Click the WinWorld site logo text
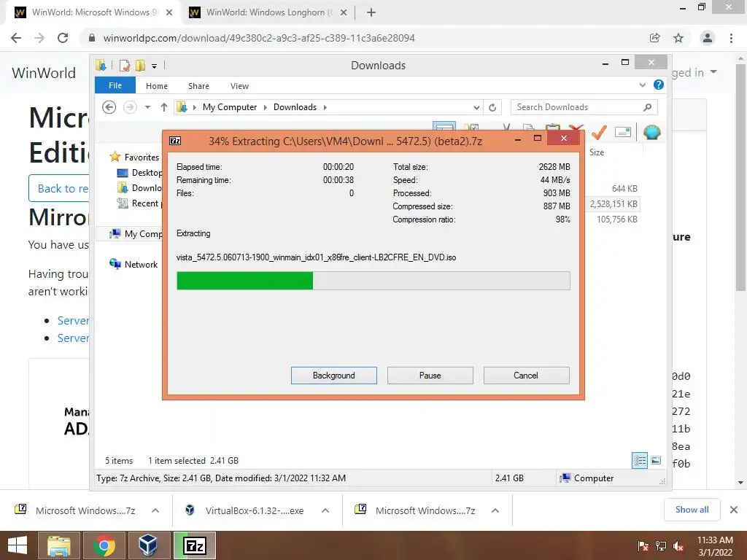This screenshot has height=560, width=747. click(44, 73)
